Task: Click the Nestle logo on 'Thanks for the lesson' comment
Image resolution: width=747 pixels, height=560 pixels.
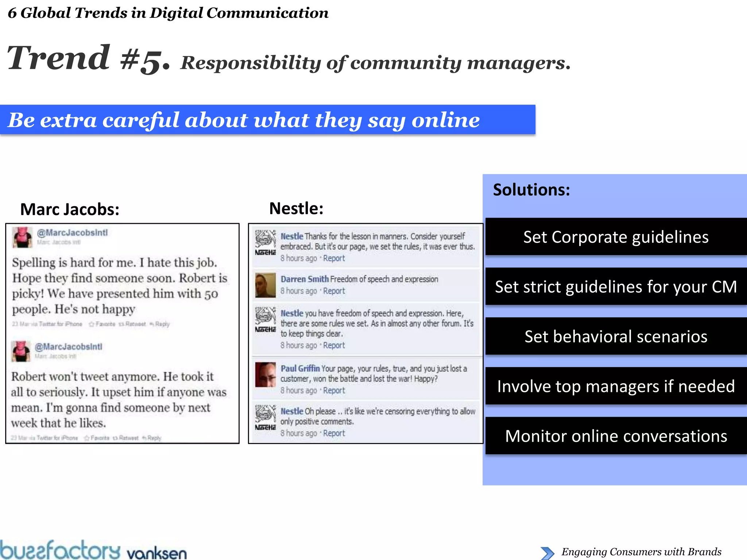Action: 265,243
